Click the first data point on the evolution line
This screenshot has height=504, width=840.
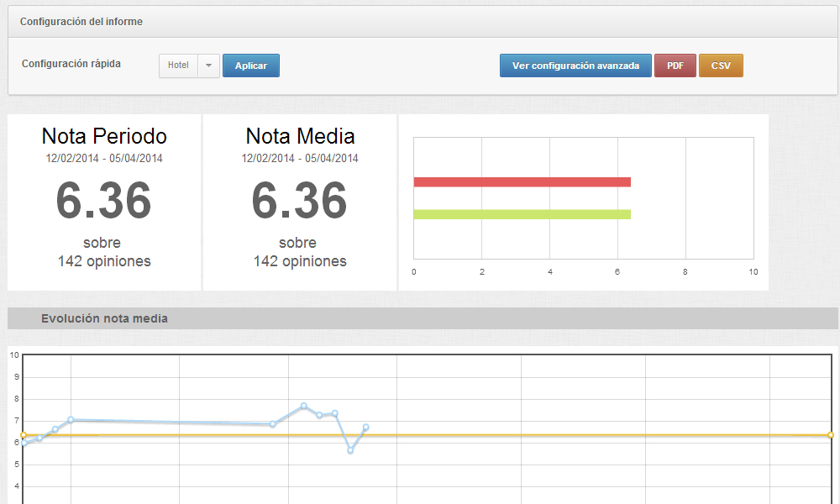click(x=23, y=443)
